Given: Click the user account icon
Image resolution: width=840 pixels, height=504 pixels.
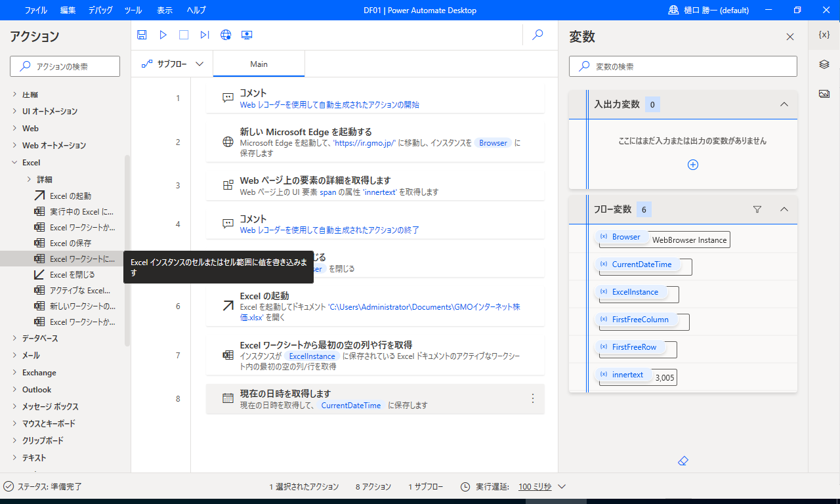Looking at the screenshot, I should (x=673, y=10).
